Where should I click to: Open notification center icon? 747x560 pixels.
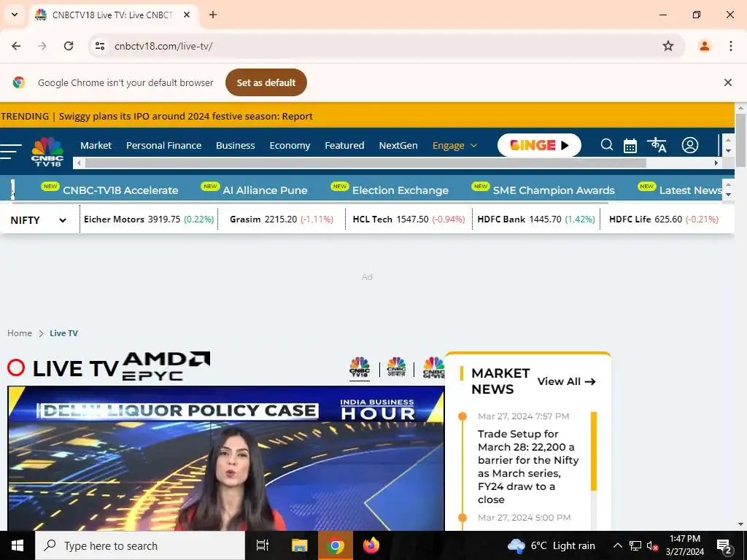724,546
